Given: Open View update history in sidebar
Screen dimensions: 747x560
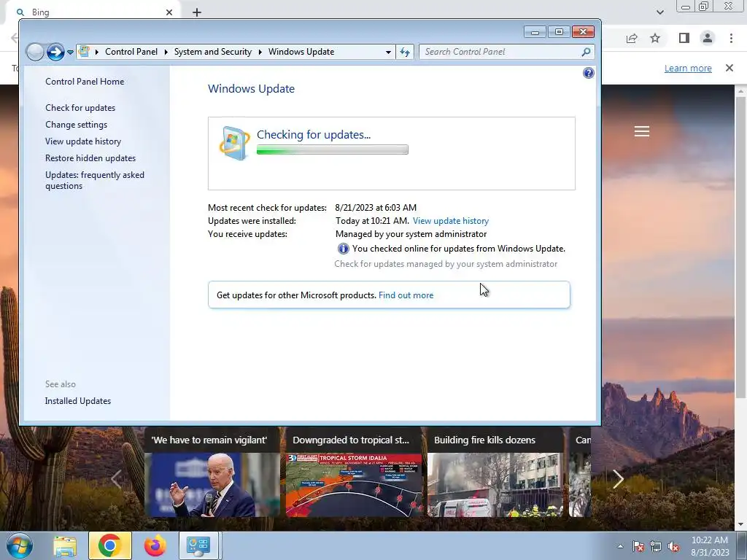Looking at the screenshot, I should pos(83,141).
